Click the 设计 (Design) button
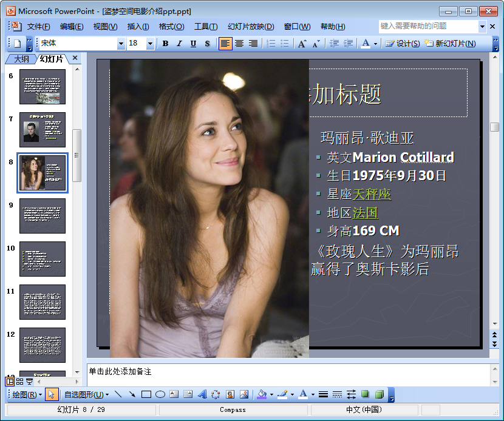 click(x=403, y=44)
